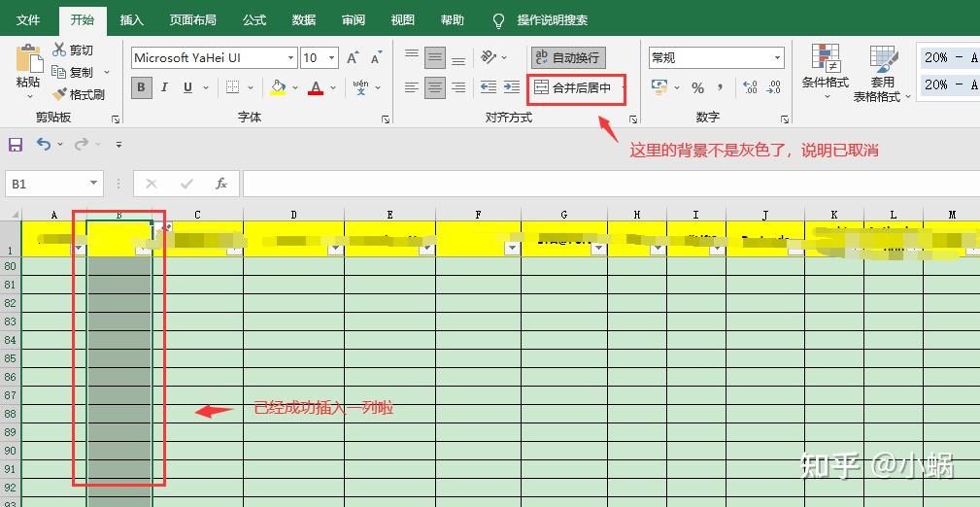The image size is (980, 507).
Task: Cut selection with the 剪切 scissors
Action: click(73, 50)
